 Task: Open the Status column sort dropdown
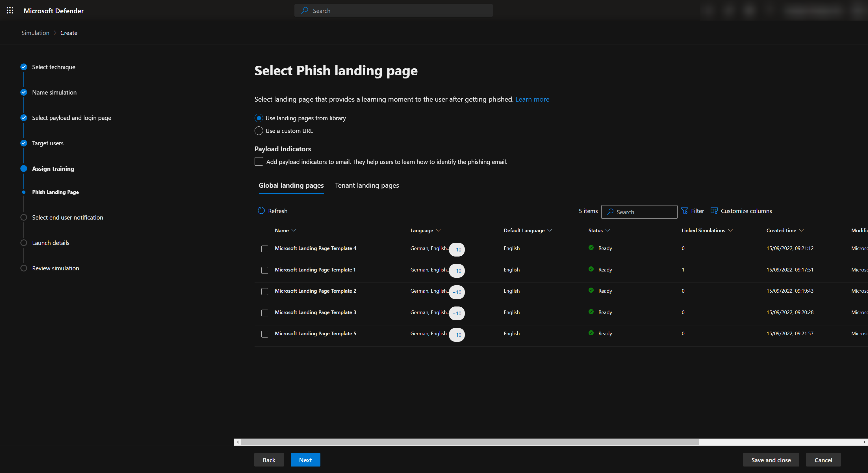(x=607, y=230)
